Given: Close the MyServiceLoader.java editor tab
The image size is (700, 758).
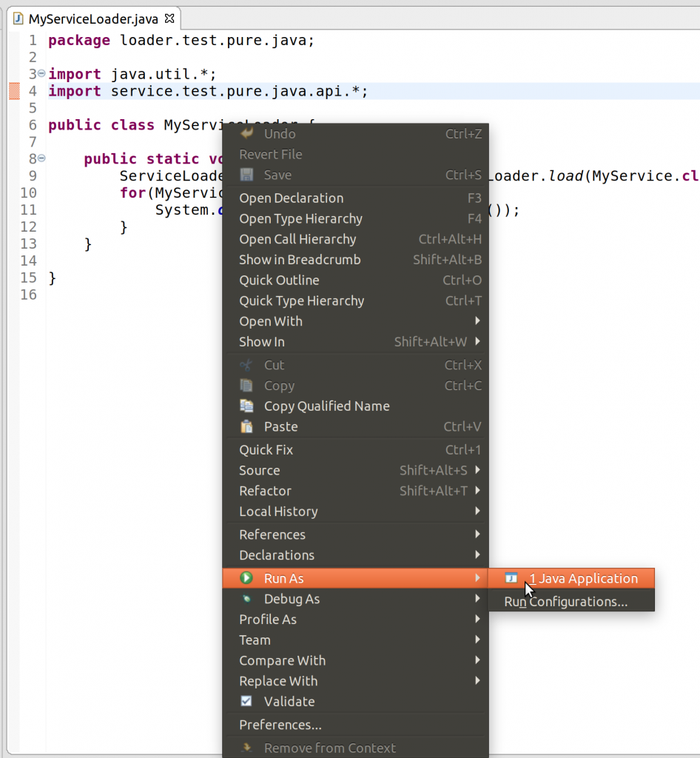Looking at the screenshot, I should point(169,19).
